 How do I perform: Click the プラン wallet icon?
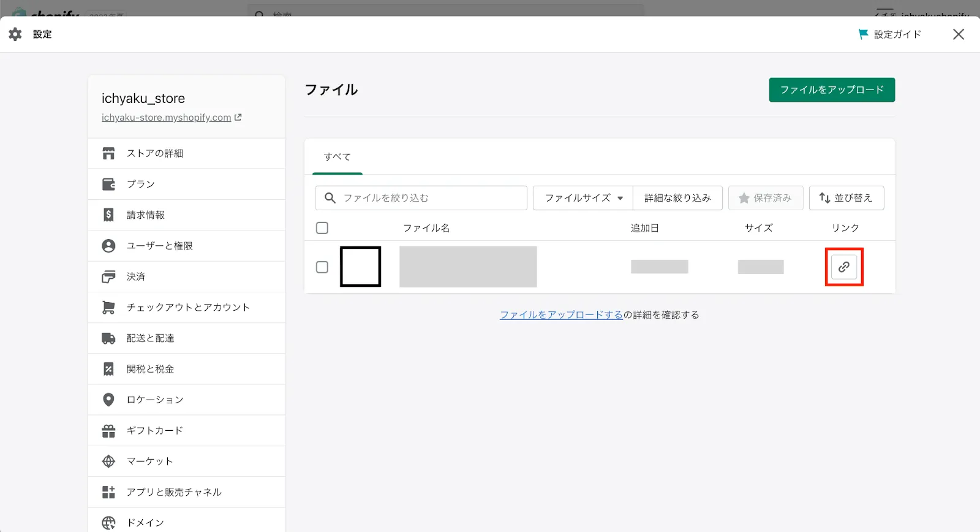click(108, 184)
